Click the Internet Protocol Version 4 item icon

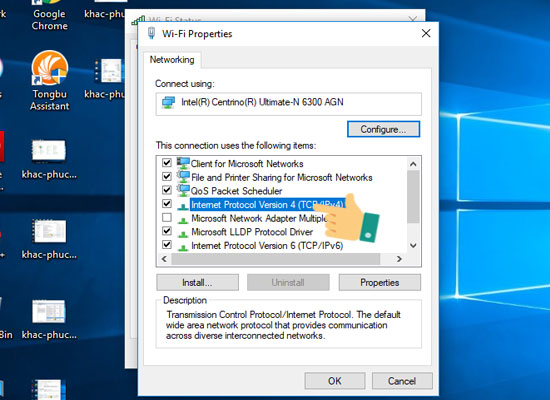(x=183, y=206)
